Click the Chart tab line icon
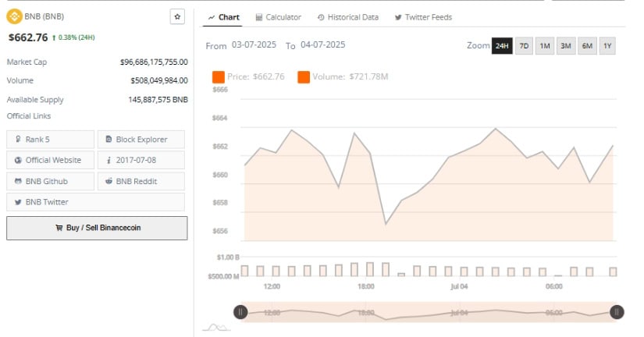644x337 pixels. 212,17
